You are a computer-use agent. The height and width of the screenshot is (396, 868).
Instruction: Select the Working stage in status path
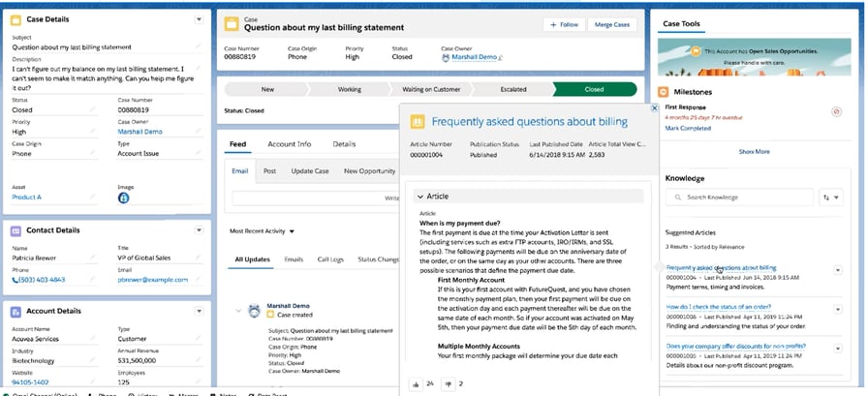(349, 89)
